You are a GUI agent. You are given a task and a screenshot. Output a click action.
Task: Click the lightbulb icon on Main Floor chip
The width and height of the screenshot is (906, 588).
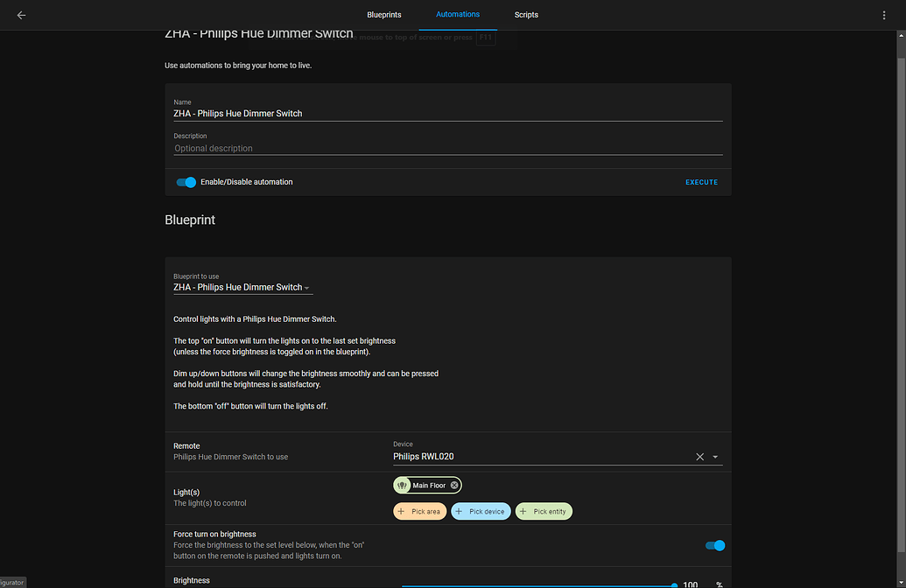[401, 485]
